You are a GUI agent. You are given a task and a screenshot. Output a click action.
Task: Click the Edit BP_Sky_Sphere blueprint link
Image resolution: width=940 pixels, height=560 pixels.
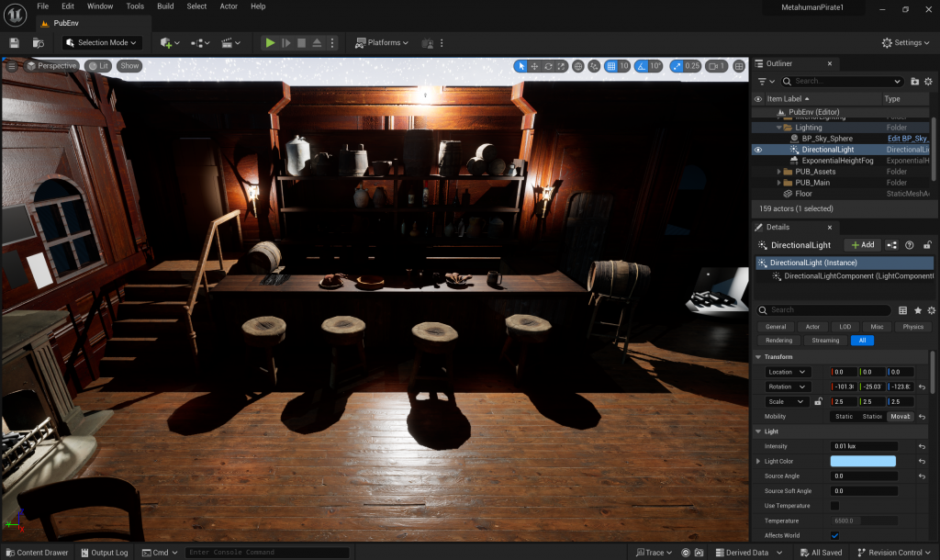[x=908, y=139]
